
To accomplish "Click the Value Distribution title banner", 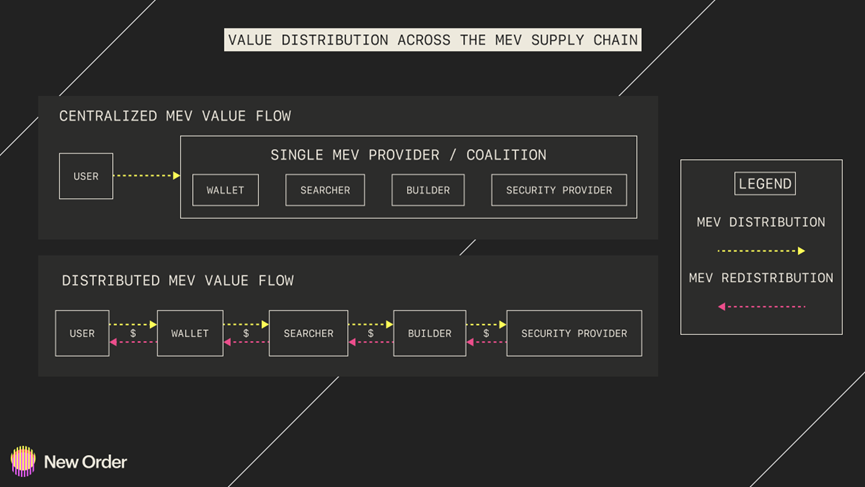I will [432, 40].
